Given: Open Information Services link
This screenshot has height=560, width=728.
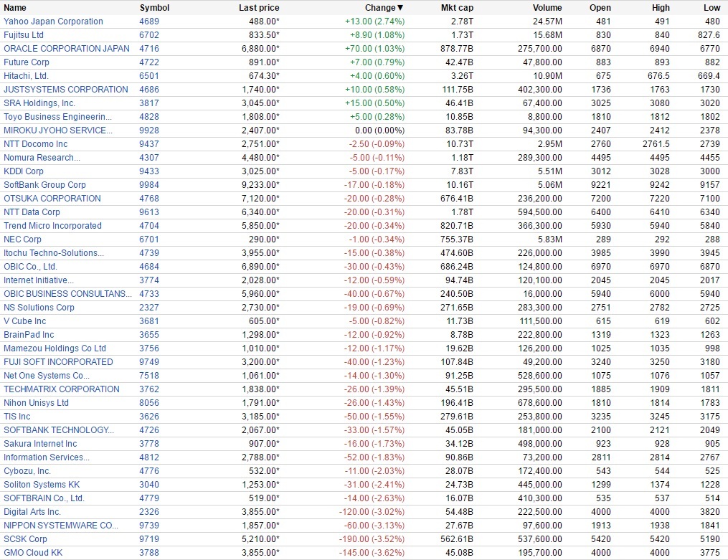Looking at the screenshot, I should [x=47, y=457].
